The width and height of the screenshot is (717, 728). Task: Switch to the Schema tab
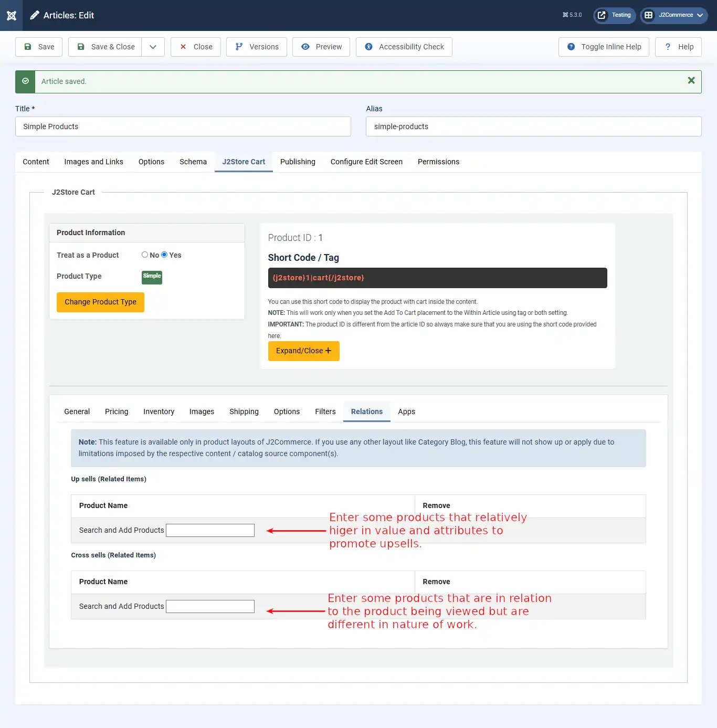pos(193,162)
